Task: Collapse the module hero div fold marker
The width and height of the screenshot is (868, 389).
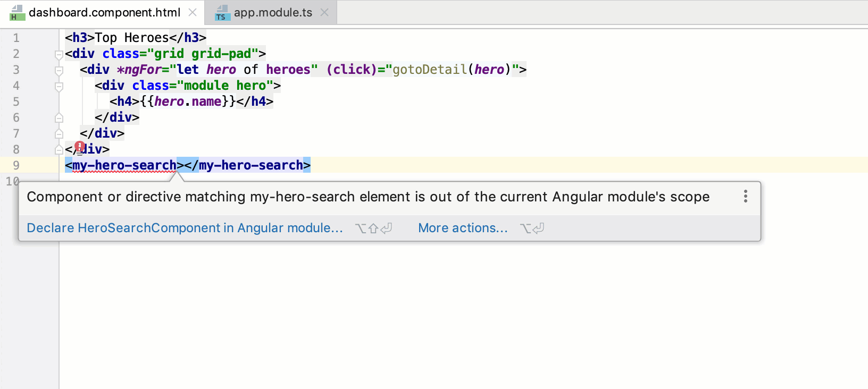Action: [x=59, y=86]
